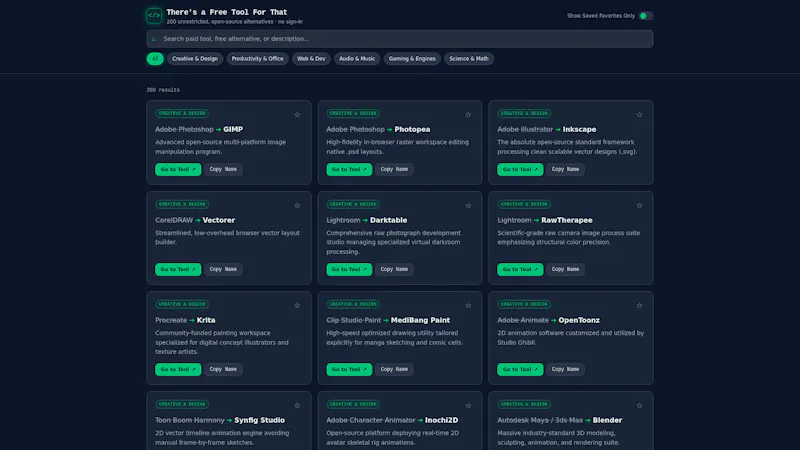Show Audio & Music tools
Image resolution: width=800 pixels, height=450 pixels.
357,59
